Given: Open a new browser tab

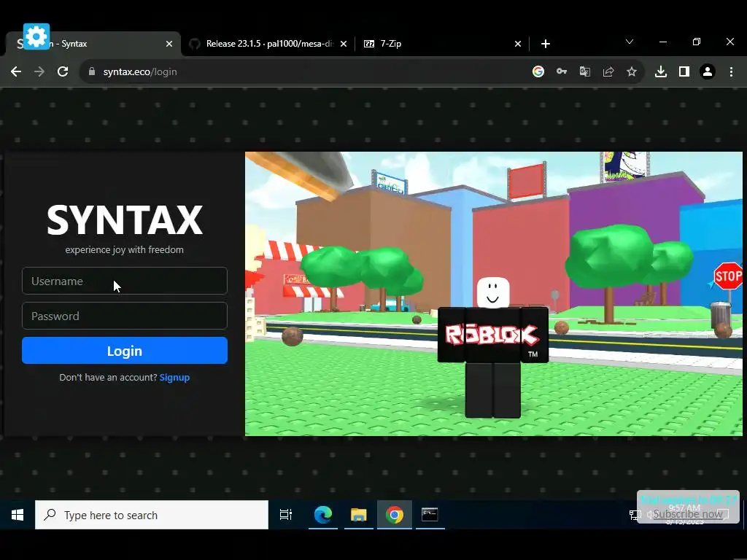Looking at the screenshot, I should (546, 44).
